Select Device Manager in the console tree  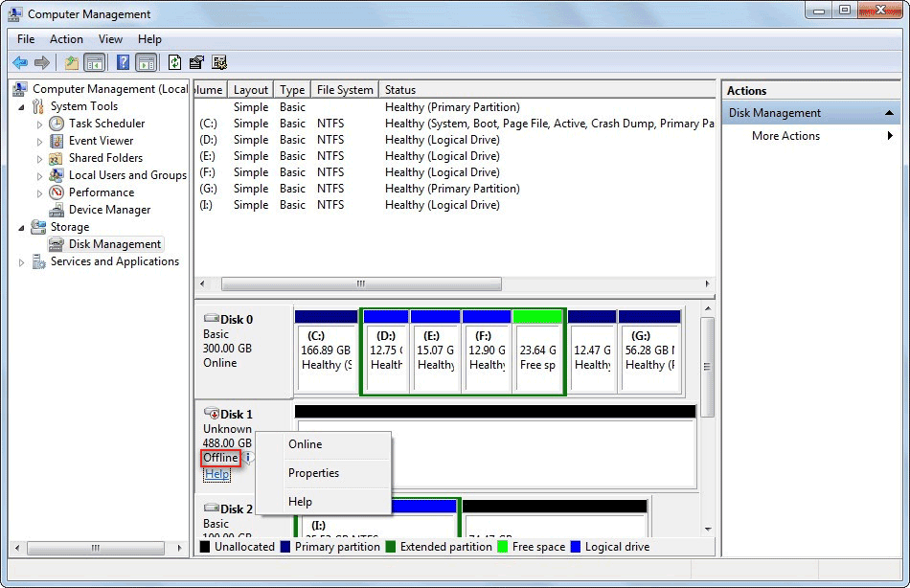point(109,210)
